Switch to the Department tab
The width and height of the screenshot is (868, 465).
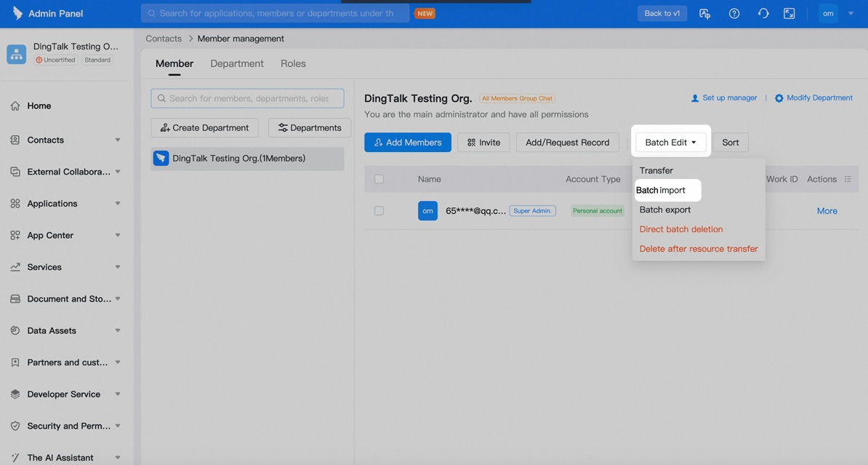(237, 64)
